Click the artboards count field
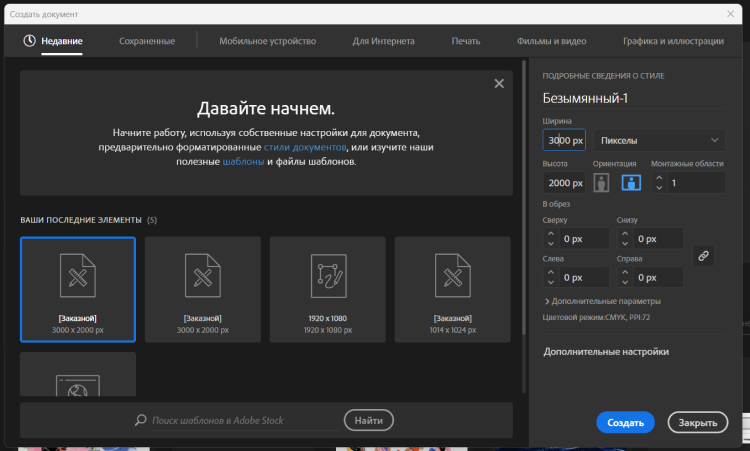The height and width of the screenshot is (451, 750). pos(696,183)
